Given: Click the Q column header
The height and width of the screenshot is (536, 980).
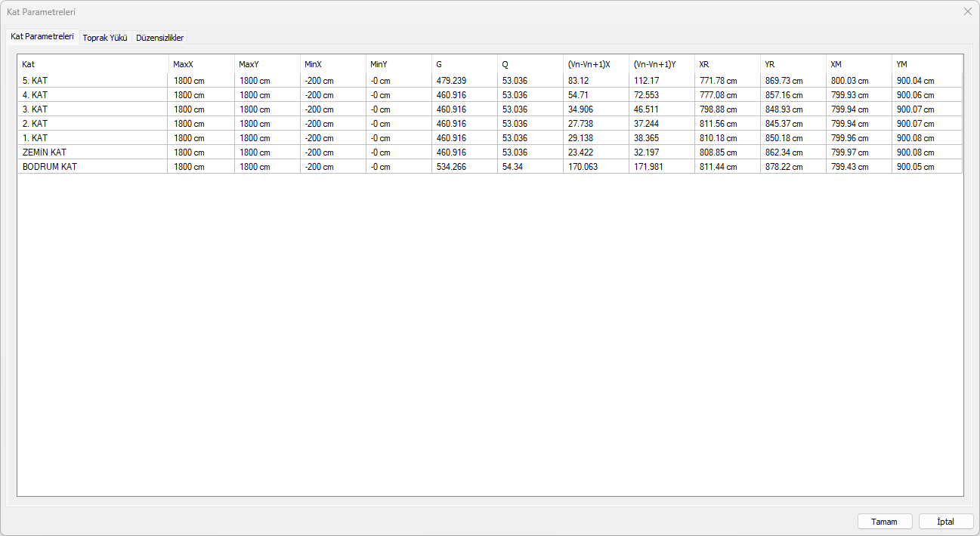Looking at the screenshot, I should coord(530,64).
